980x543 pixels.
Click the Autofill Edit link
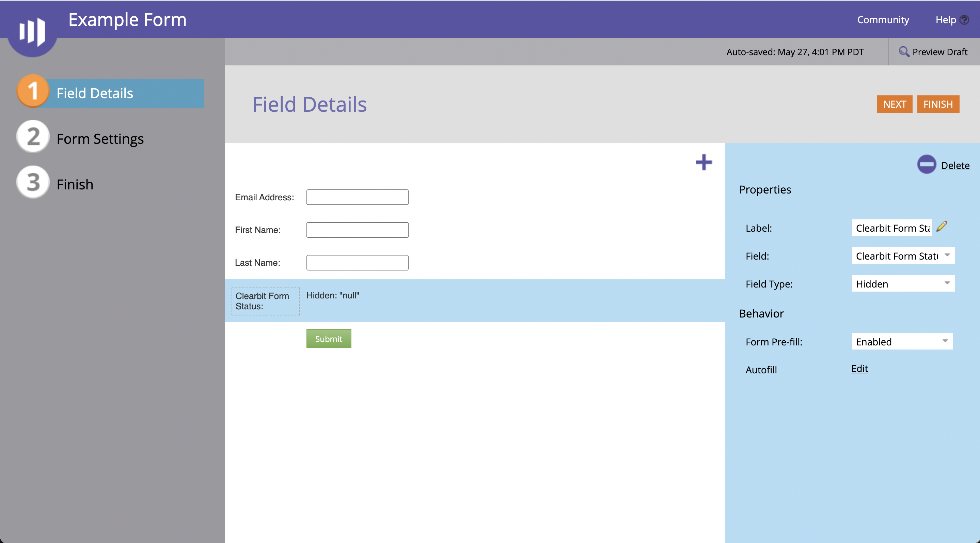click(859, 368)
